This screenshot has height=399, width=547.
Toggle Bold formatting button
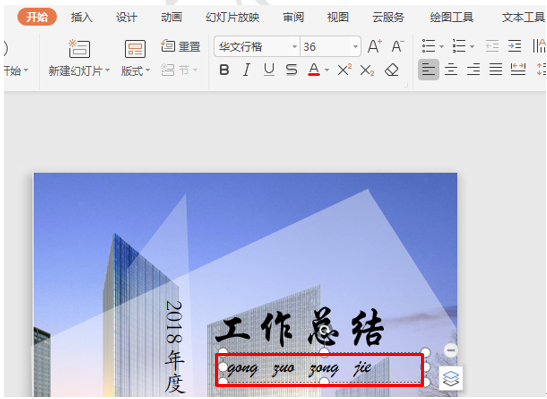[x=224, y=70]
